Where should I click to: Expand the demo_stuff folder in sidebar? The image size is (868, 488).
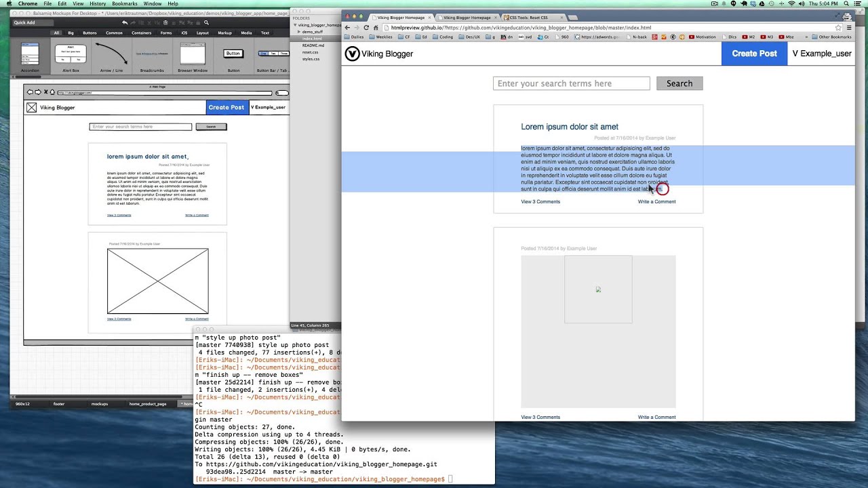pyautogui.click(x=299, y=32)
